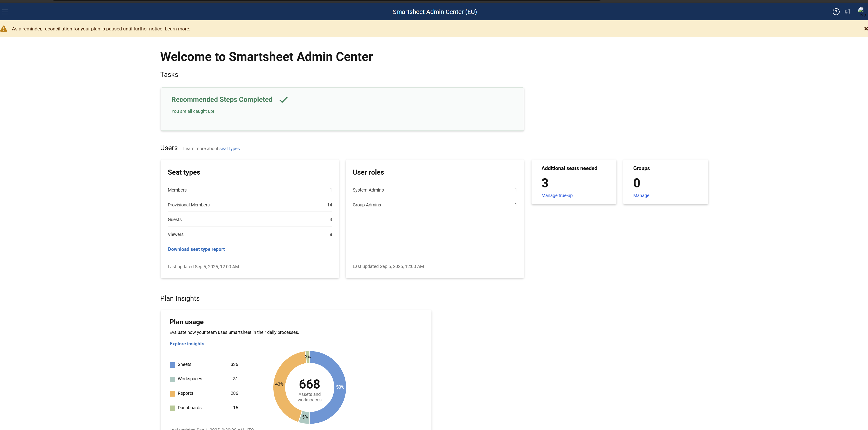Select the System Admins role row
The height and width of the screenshot is (430, 868).
pos(435,190)
